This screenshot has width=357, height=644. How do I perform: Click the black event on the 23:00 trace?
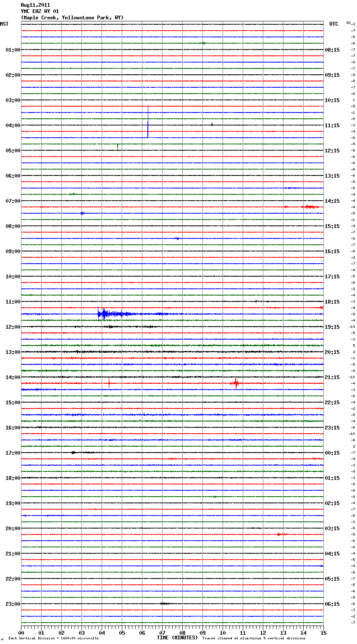coord(165,604)
